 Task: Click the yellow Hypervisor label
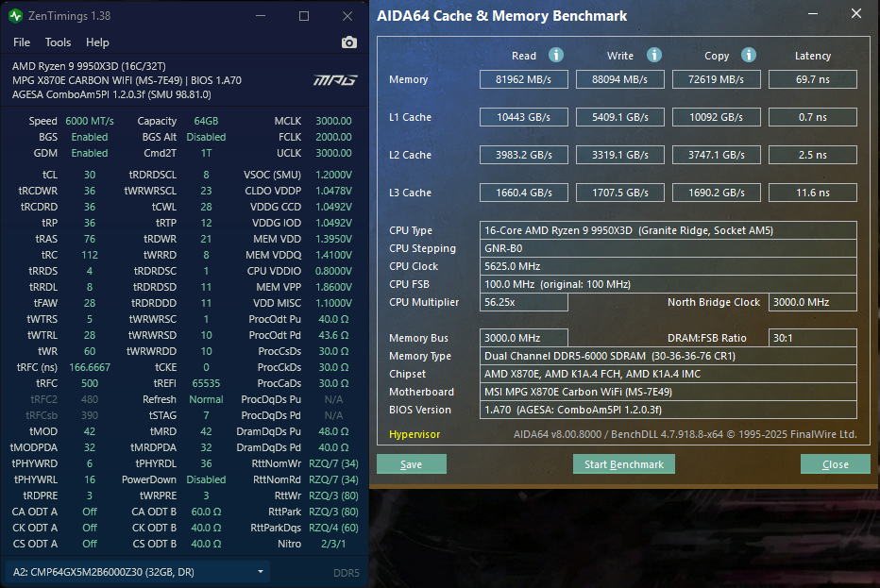pyautogui.click(x=415, y=434)
